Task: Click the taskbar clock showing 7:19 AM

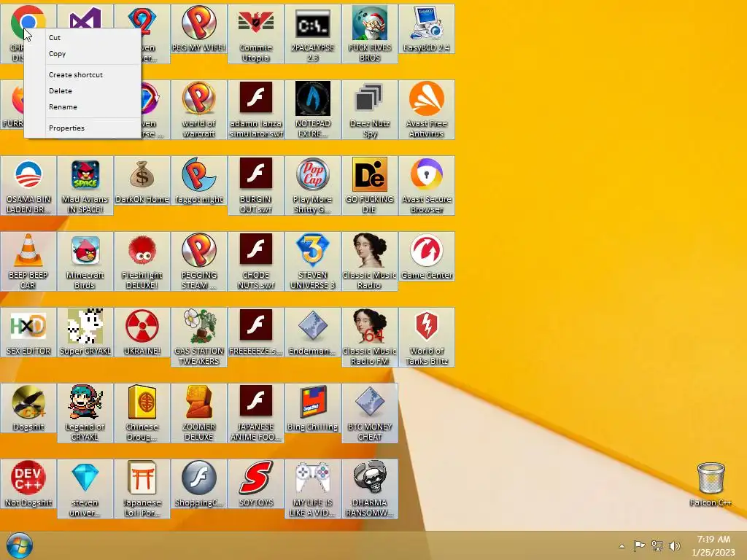Action: pos(713,545)
